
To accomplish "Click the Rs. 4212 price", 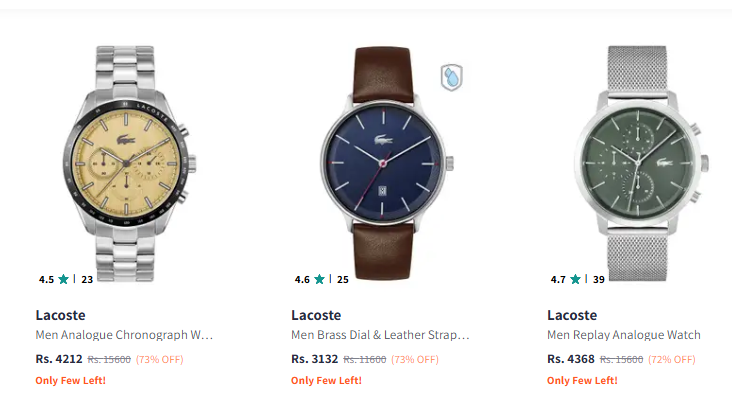I will [x=59, y=359].
